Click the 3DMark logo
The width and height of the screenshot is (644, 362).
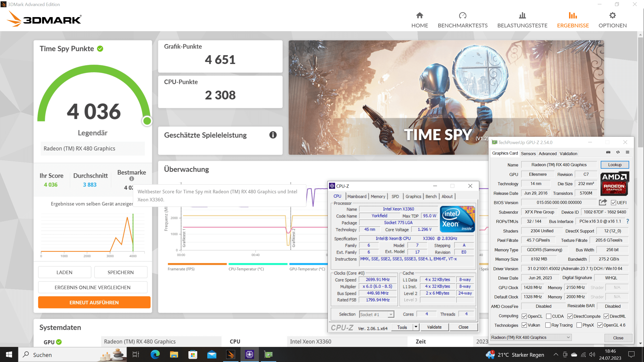[44, 19]
